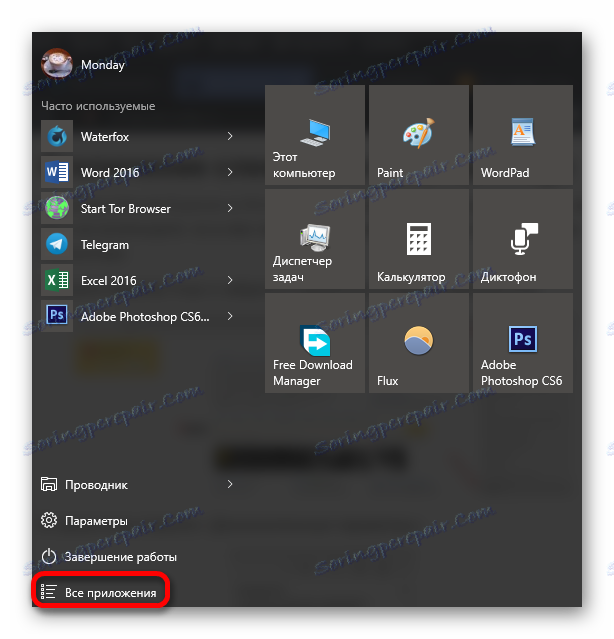Image resolution: width=614 pixels, height=639 pixels.
Task: Open Все приложения text label
Action: coord(110,593)
